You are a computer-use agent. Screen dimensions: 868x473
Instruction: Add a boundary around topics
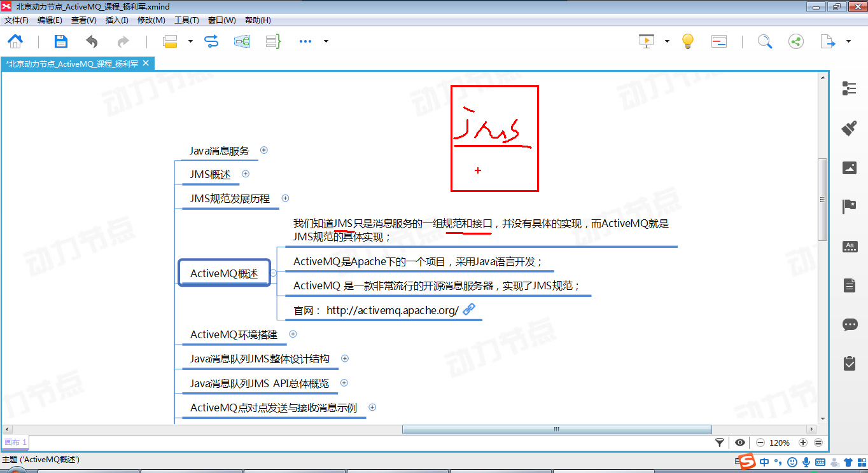click(x=242, y=41)
